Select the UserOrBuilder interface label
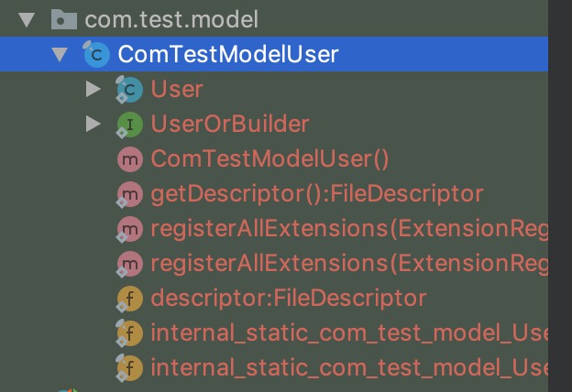Screen dimensions: 572x392 point(230,124)
